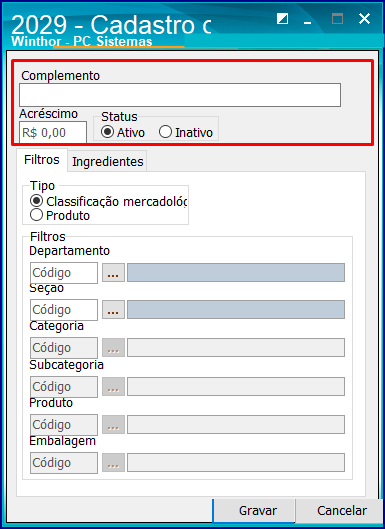This screenshot has width=385, height=529.
Task: Minimize the 2029 Cadastro window
Action: [307, 22]
